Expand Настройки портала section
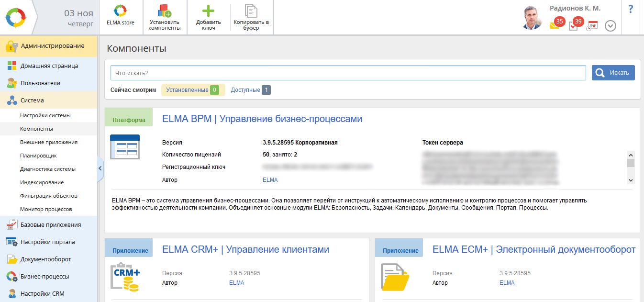644x302 pixels. click(x=47, y=242)
